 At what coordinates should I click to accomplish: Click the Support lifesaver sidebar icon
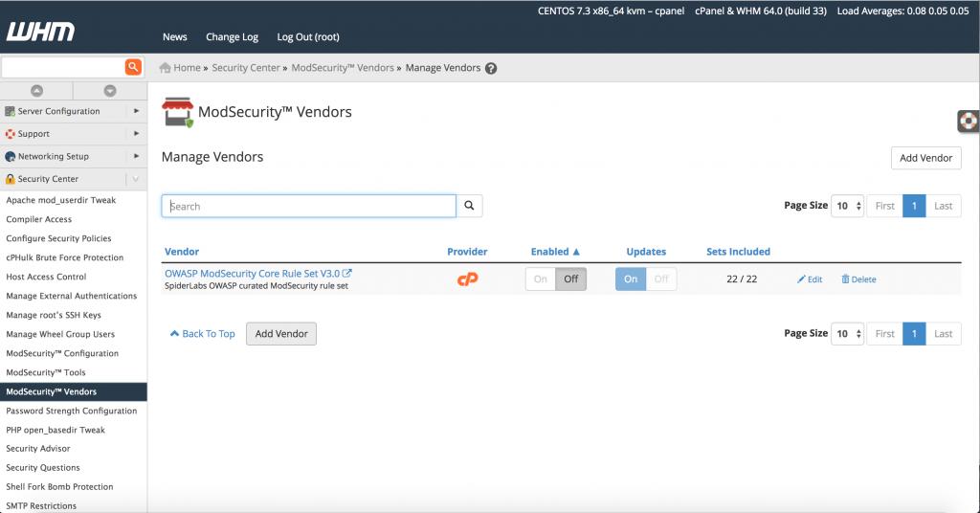pyautogui.click(x=10, y=134)
